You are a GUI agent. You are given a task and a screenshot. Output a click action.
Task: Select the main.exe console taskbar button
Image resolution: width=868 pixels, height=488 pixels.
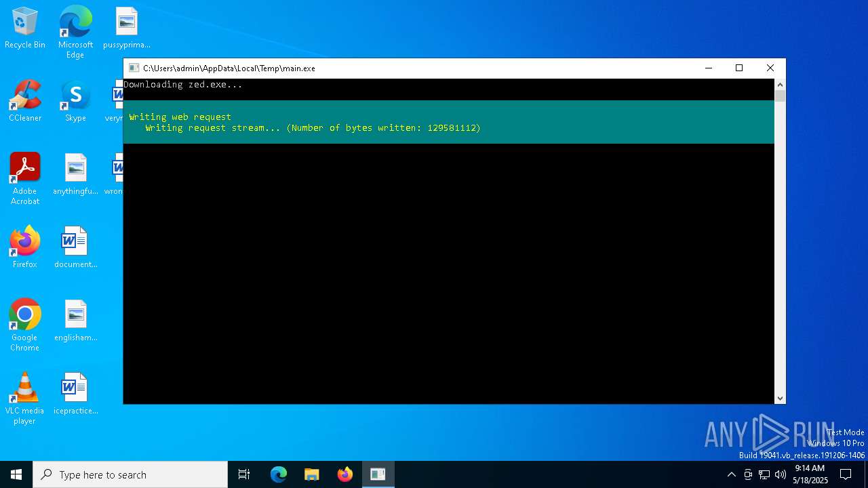[378, 474]
